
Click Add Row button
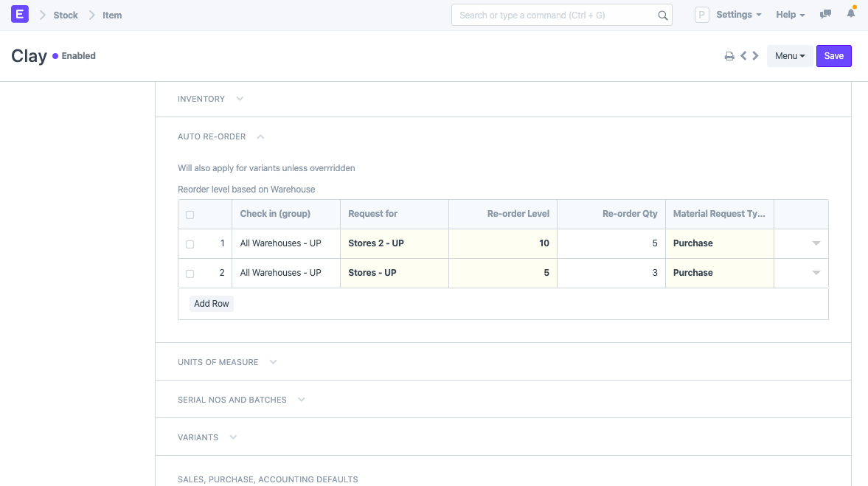click(212, 304)
